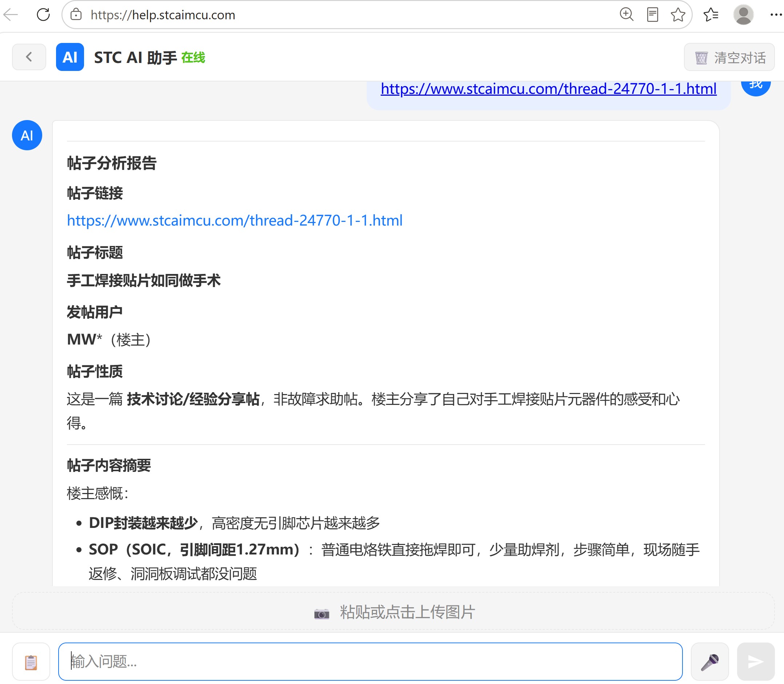Open browser settings and more menu
The height and width of the screenshot is (684, 784).
click(x=776, y=15)
